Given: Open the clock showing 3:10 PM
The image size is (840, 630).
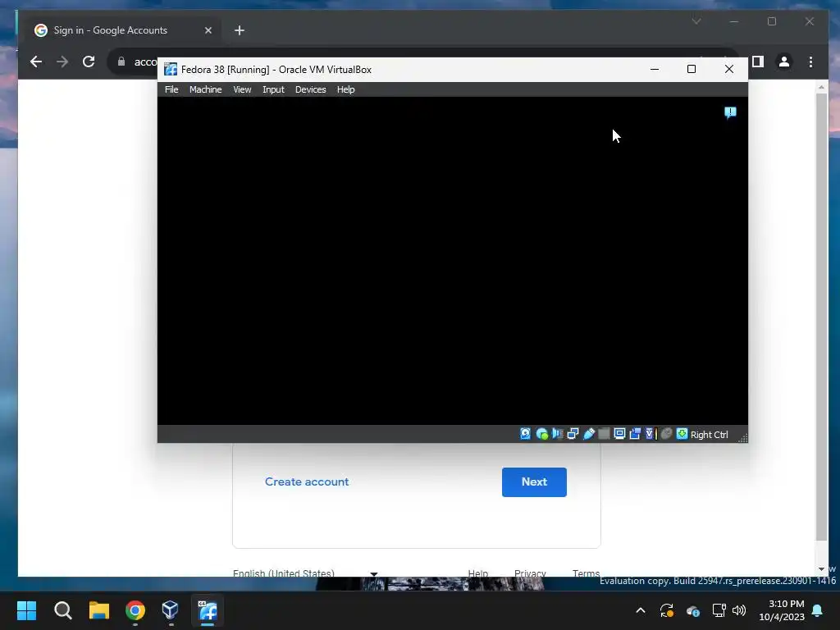Looking at the screenshot, I should click(782, 610).
